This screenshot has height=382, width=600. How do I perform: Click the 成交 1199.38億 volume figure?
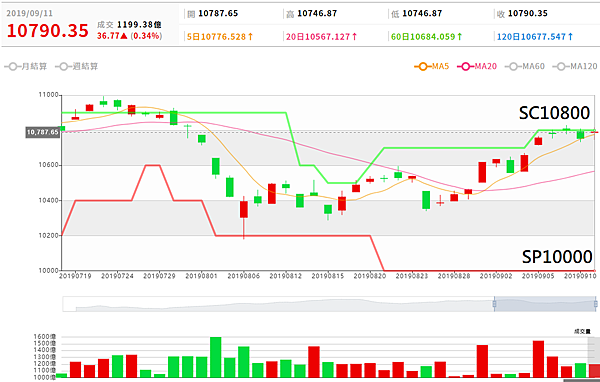(x=129, y=25)
